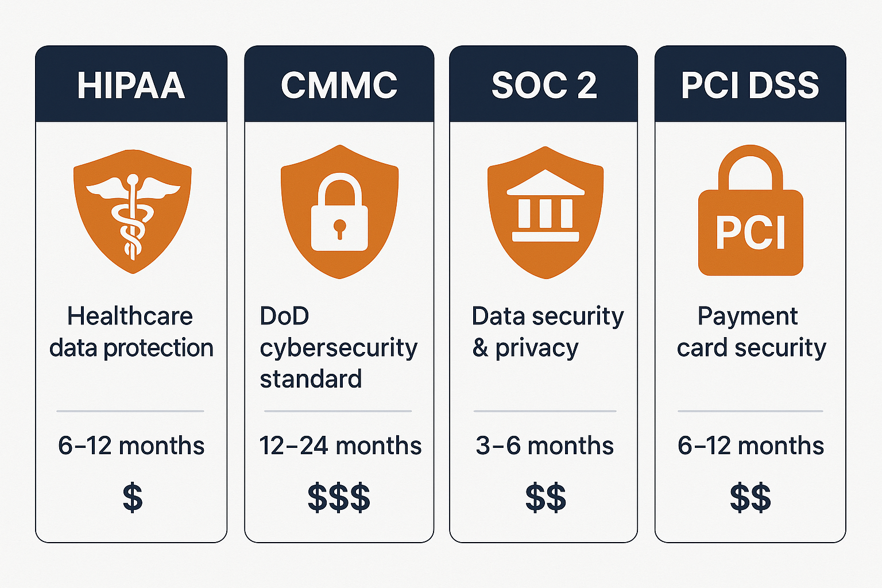Click the '12–24 months' timeline label

click(340, 446)
